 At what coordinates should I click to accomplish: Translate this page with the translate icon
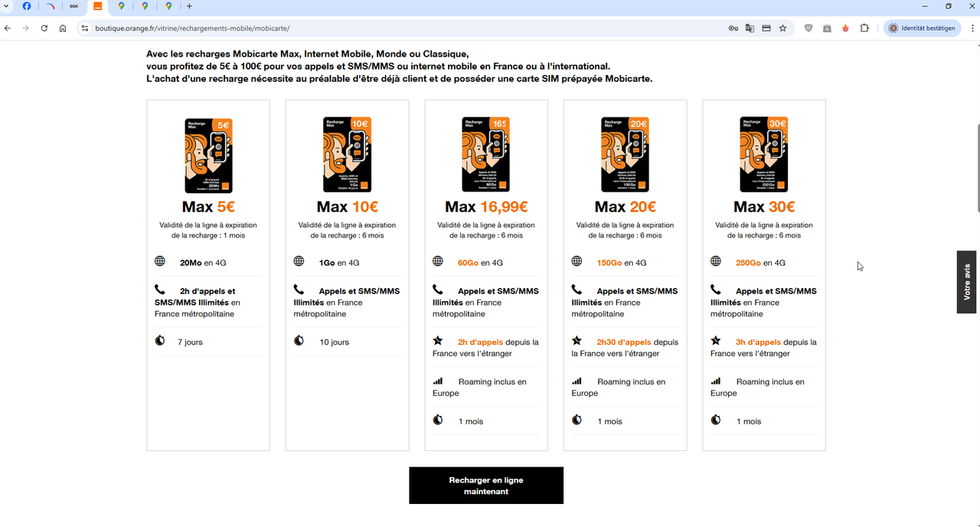coord(750,28)
